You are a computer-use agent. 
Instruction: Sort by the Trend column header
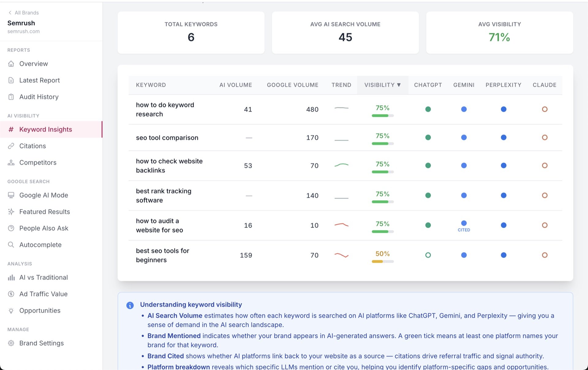pyautogui.click(x=341, y=85)
